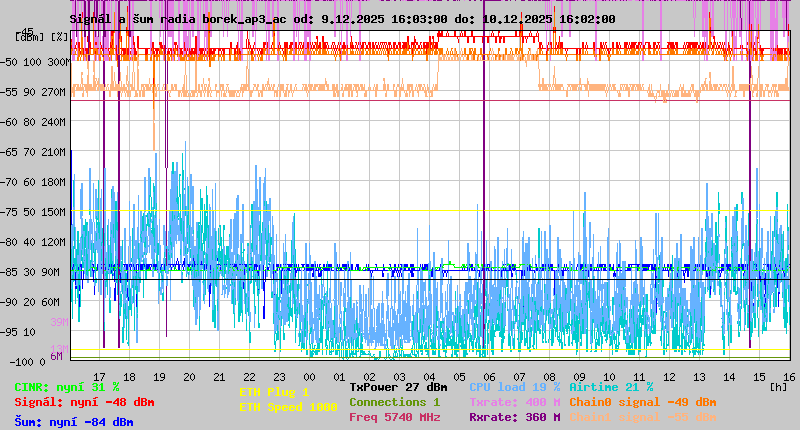Click the CINR legend label
The width and height of the screenshot is (800, 430).
(x=67, y=387)
